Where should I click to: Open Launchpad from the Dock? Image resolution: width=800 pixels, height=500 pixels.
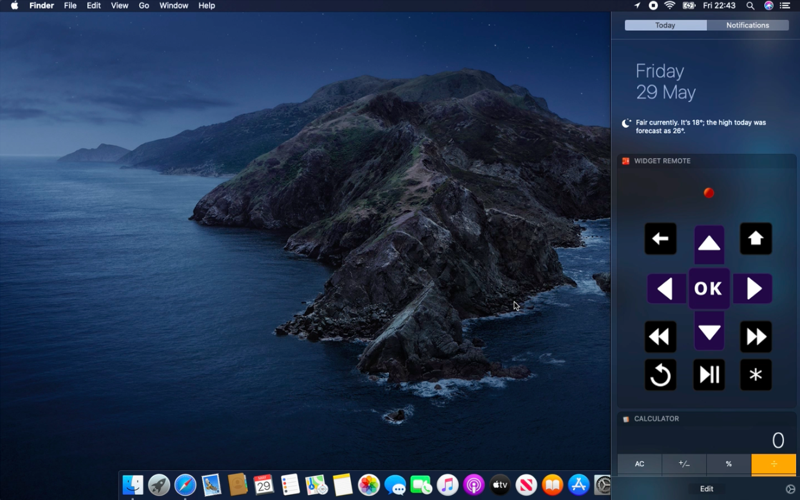[x=159, y=485]
